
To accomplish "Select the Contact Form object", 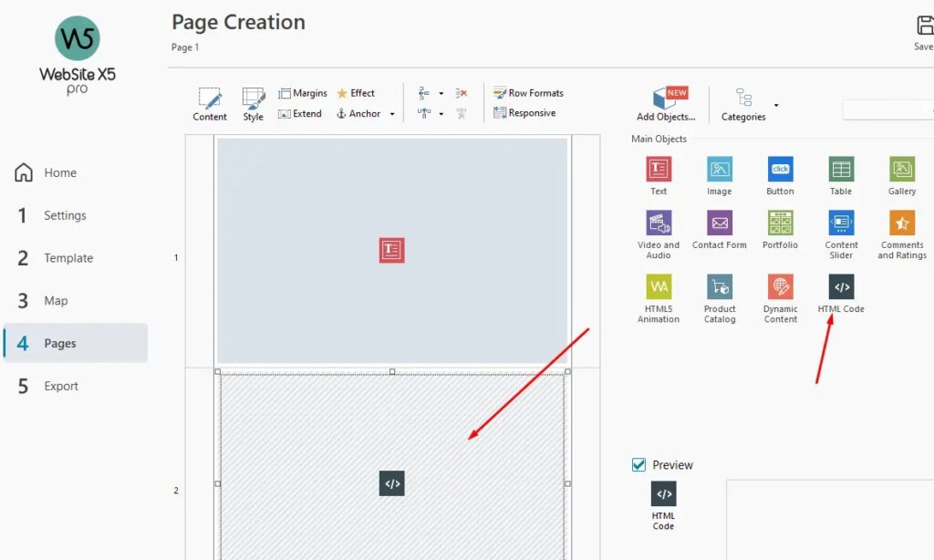I will pos(719,229).
